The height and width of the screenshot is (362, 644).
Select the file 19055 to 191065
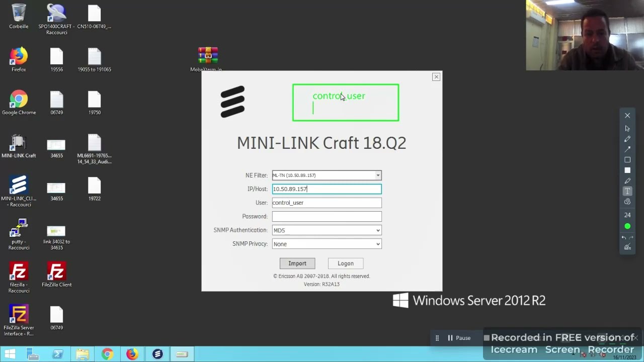point(94,59)
